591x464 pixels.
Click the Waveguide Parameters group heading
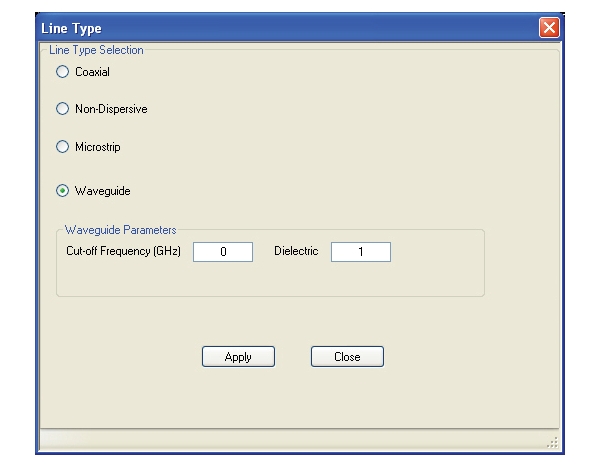(121, 230)
